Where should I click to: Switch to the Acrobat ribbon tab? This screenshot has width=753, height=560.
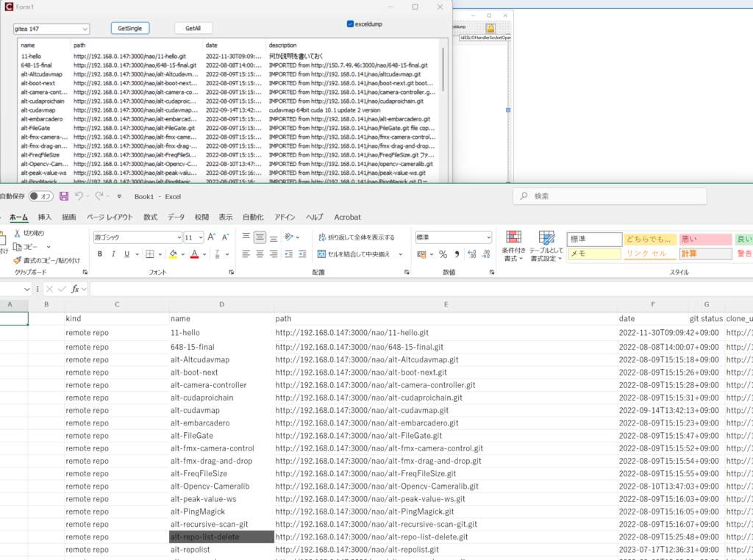(x=347, y=217)
